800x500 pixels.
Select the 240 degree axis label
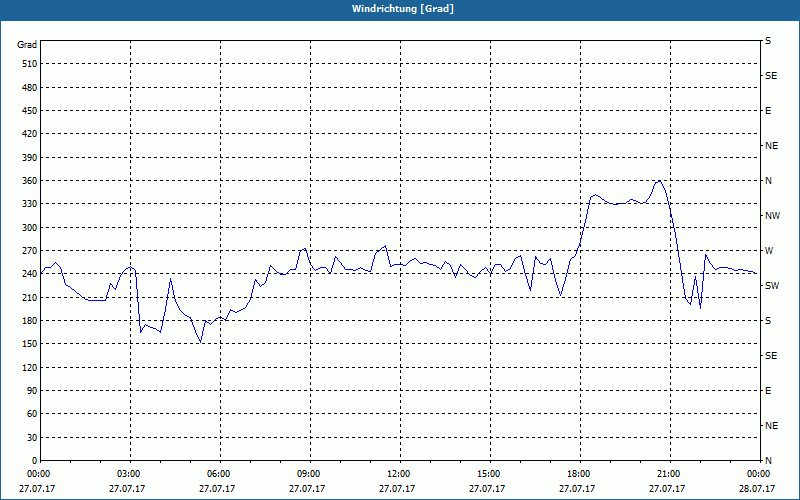coord(29,274)
